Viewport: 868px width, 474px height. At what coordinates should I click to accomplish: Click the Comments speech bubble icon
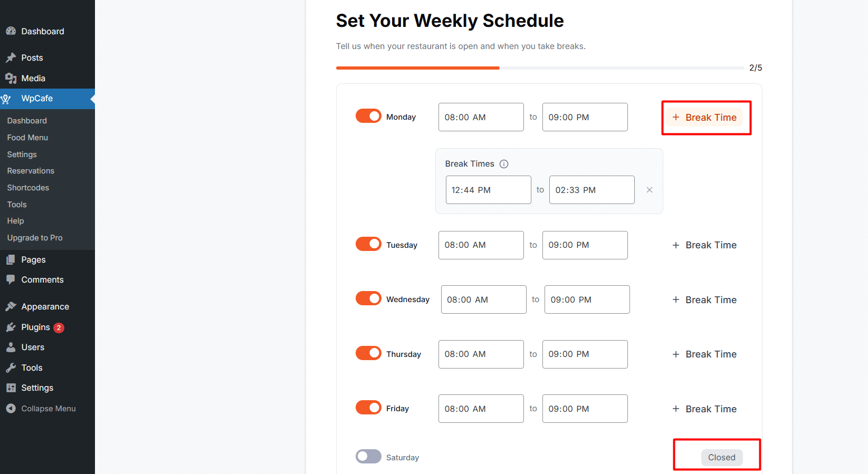pos(11,279)
